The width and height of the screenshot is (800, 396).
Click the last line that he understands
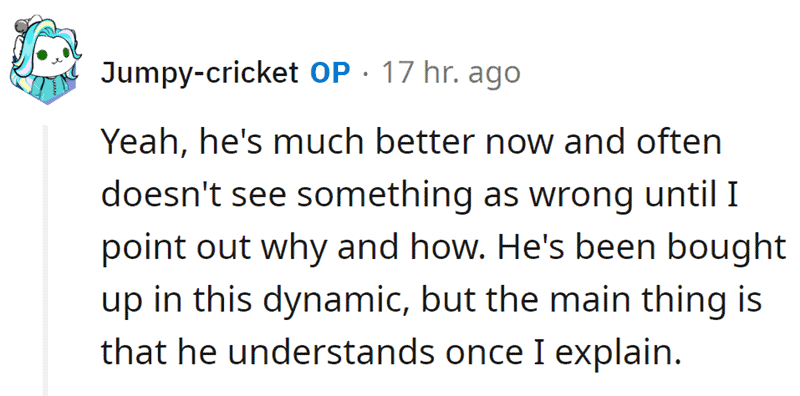(x=391, y=352)
